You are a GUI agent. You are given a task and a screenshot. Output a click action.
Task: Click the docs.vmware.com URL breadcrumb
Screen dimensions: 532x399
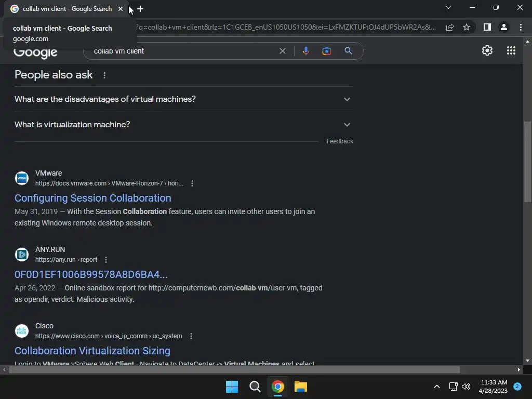click(109, 183)
